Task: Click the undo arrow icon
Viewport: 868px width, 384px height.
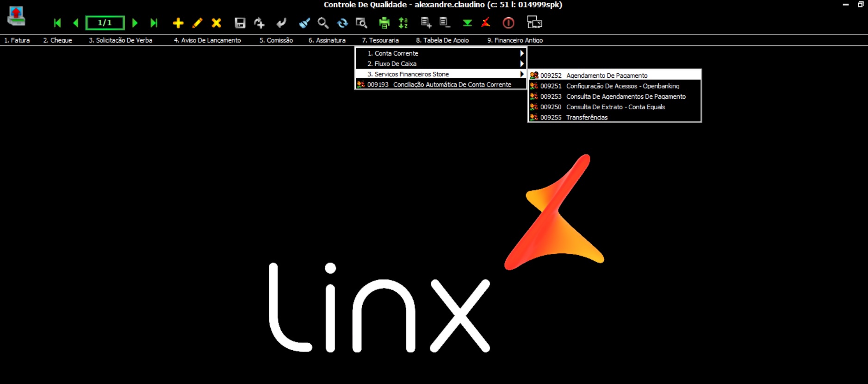Action: point(281,23)
